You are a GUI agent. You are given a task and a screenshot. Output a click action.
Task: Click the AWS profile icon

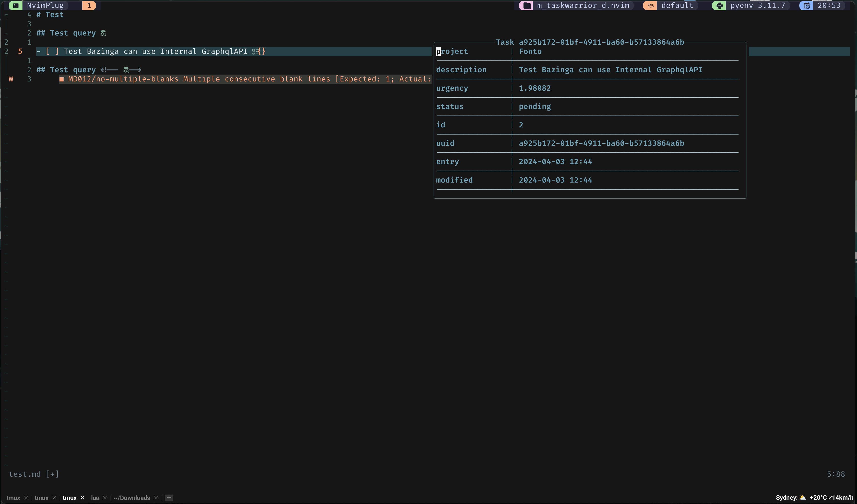[x=650, y=5]
